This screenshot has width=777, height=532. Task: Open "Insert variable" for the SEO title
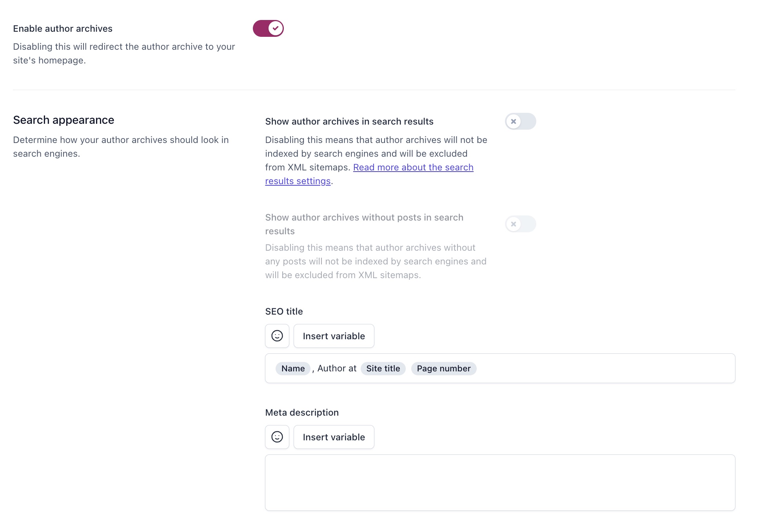(334, 336)
